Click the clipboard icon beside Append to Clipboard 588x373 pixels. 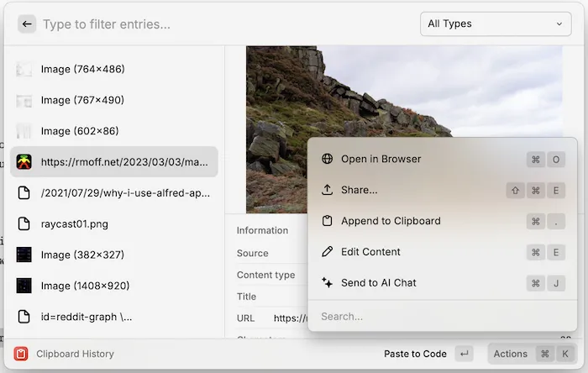pyautogui.click(x=328, y=221)
